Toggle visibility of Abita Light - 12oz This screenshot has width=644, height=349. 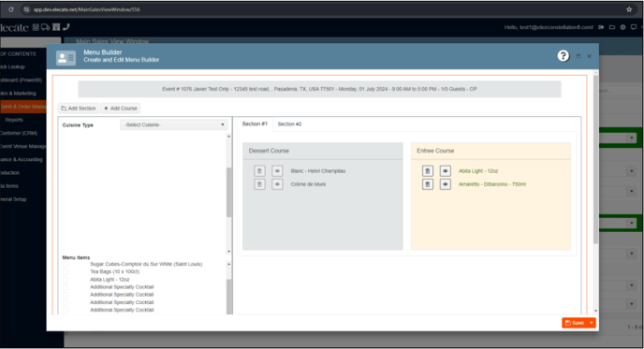446,171
